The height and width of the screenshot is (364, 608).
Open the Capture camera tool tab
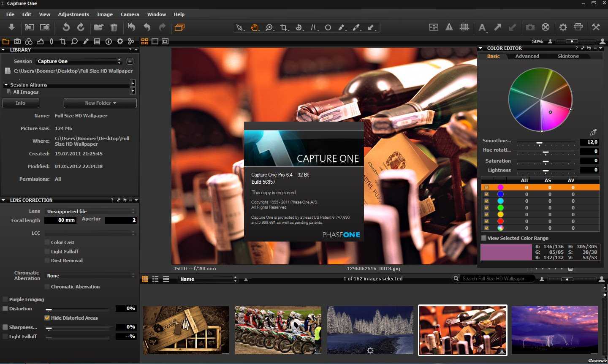(x=17, y=41)
